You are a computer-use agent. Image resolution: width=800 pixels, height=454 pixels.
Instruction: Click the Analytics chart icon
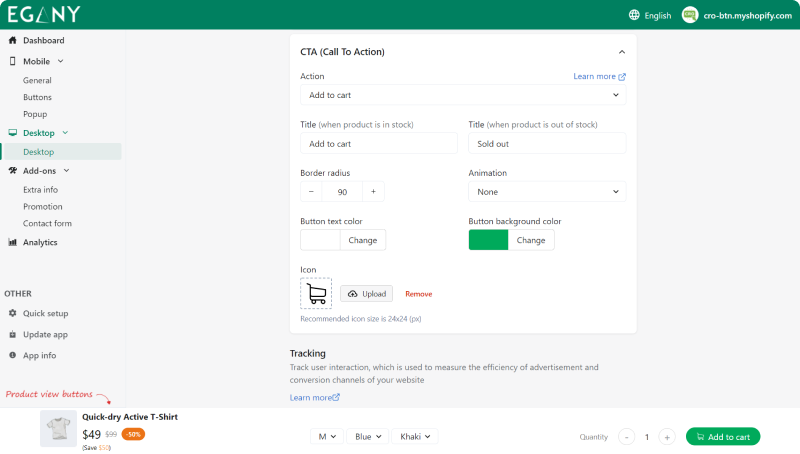(x=13, y=242)
